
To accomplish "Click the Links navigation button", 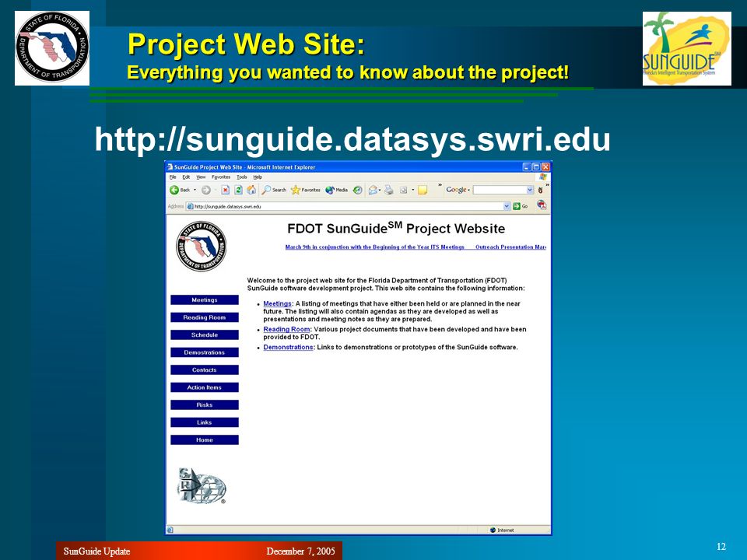I will point(205,422).
